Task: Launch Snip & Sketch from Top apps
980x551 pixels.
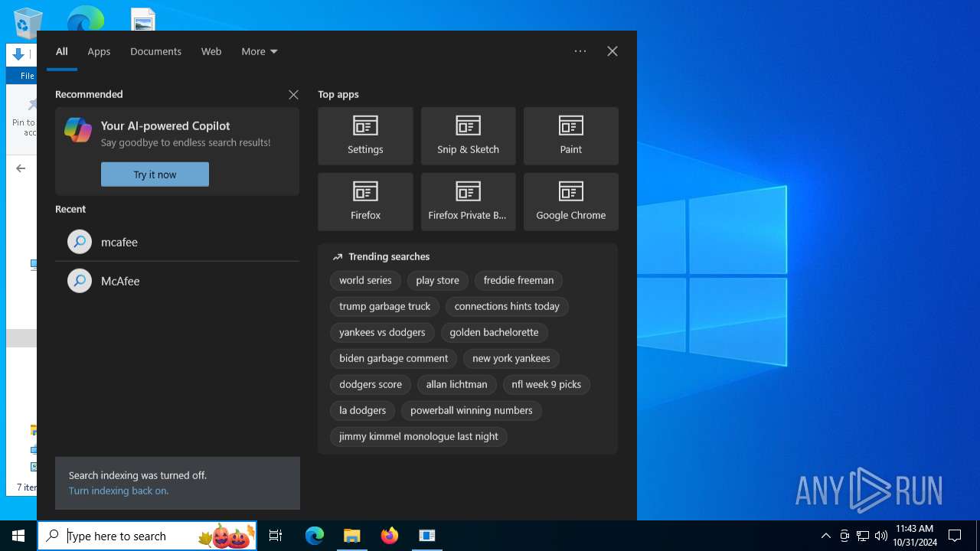Action: point(468,136)
